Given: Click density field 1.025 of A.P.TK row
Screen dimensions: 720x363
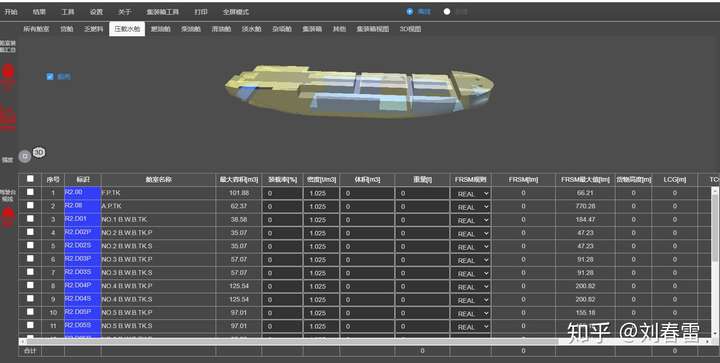Looking at the screenshot, I should (321, 207).
